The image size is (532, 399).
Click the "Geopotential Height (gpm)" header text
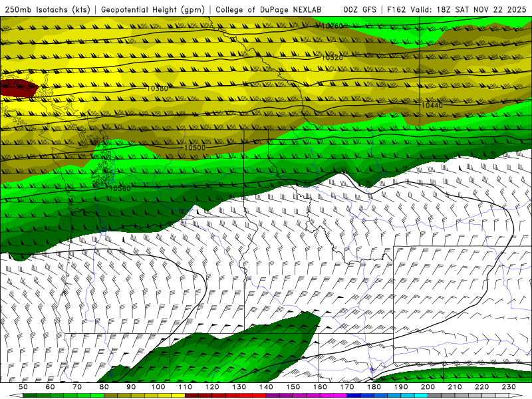pyautogui.click(x=153, y=10)
